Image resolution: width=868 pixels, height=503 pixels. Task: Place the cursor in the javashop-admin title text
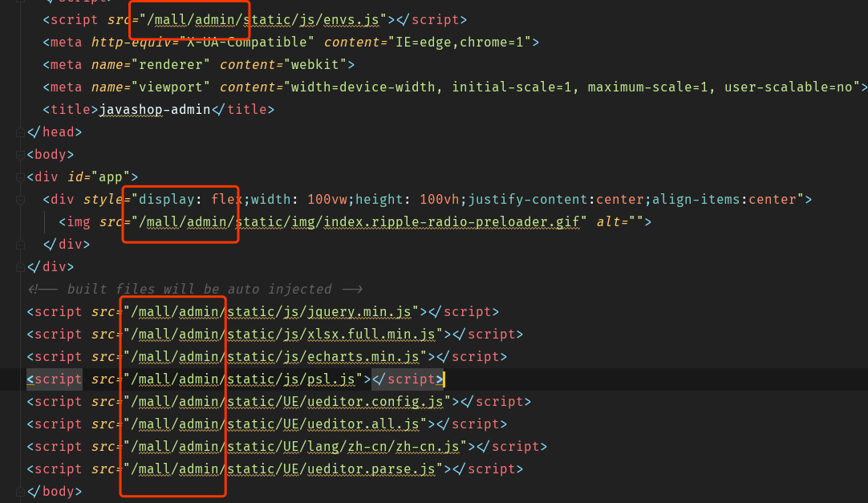coord(155,110)
